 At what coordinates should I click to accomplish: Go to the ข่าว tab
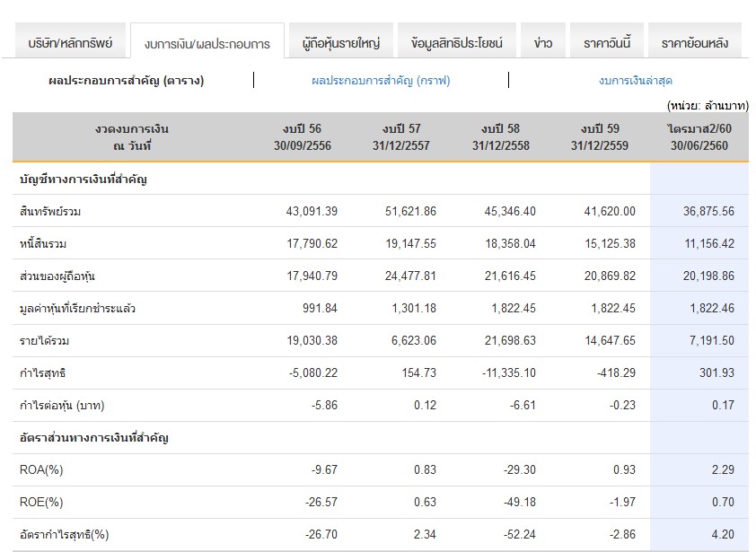click(543, 42)
